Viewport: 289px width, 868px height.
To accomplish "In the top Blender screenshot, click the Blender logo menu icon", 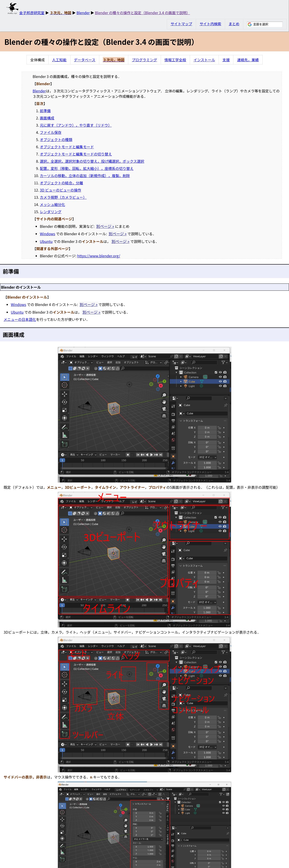I will 62,356.
